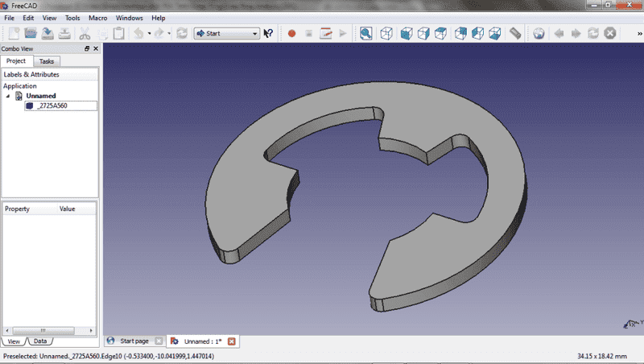Collapse the Unnamed document tree node
The width and height of the screenshot is (644, 364).
[8, 96]
